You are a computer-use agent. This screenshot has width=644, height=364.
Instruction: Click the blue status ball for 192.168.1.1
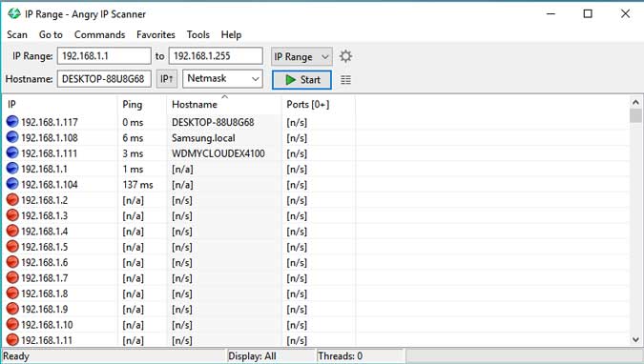pos(12,169)
